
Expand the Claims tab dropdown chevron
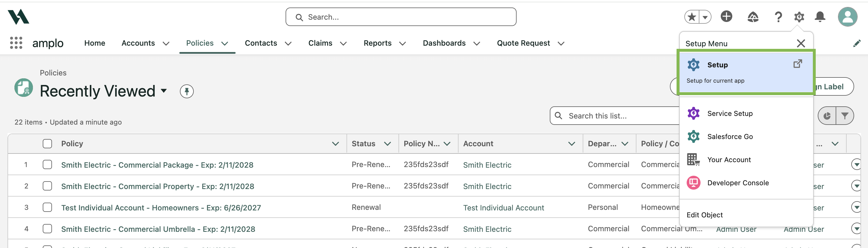(x=343, y=44)
